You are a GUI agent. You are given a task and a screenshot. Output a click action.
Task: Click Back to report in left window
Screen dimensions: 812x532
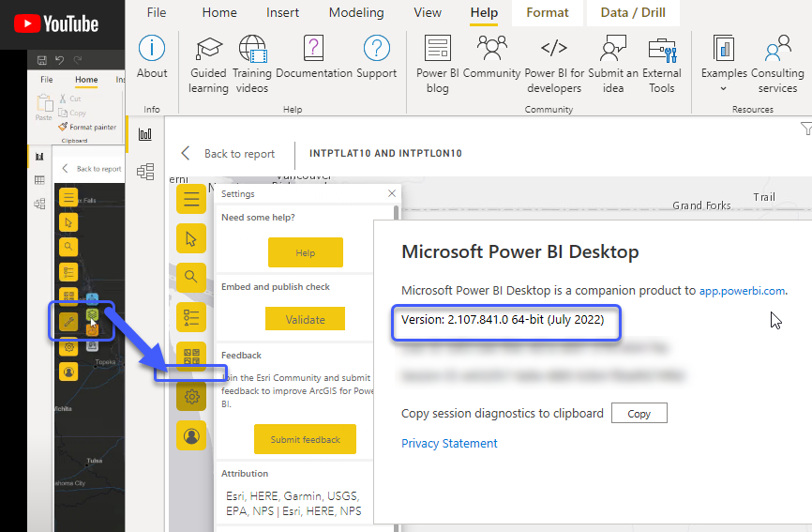click(x=92, y=168)
